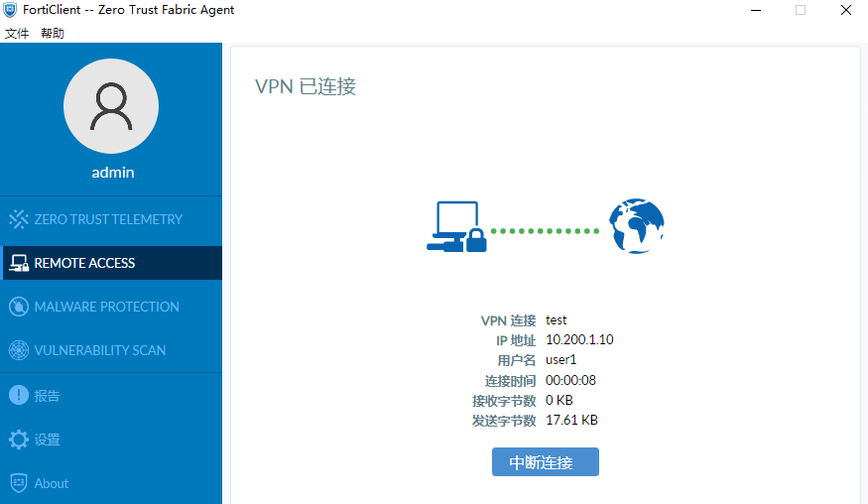Click the IP address value 10.200.1.10
This screenshot has width=868, height=504.
pyautogui.click(x=579, y=339)
